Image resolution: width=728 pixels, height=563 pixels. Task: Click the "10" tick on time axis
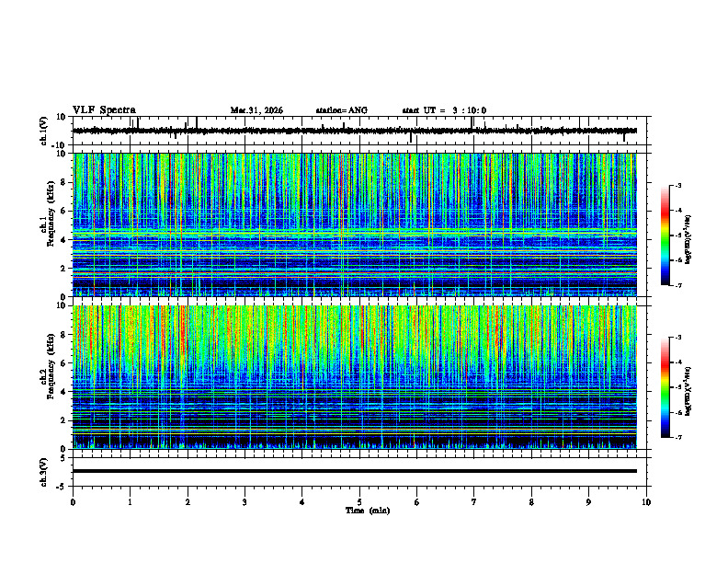pos(646,502)
